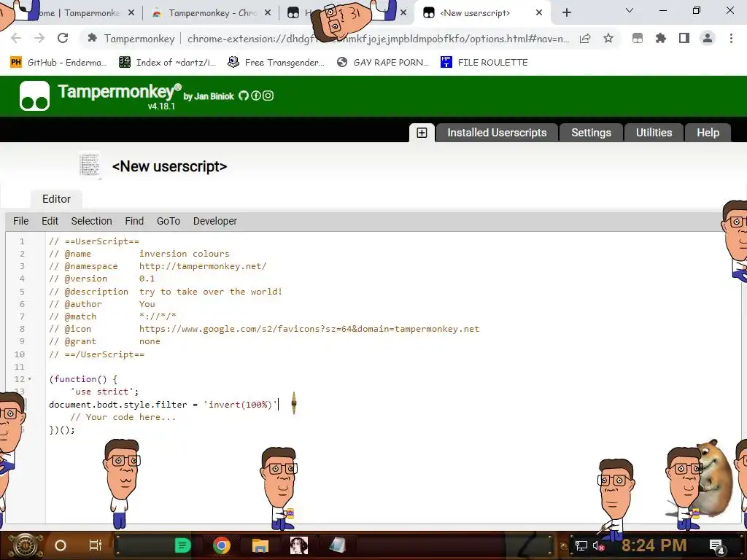Click the Tampermonkey Facebook icon
747x560 pixels.
256,96
